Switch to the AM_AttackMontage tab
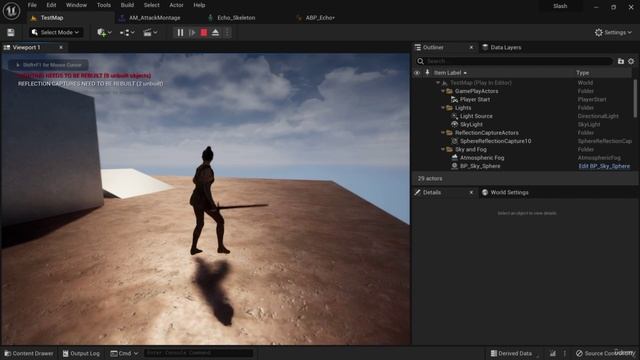This screenshot has height=360, width=640. 154,18
